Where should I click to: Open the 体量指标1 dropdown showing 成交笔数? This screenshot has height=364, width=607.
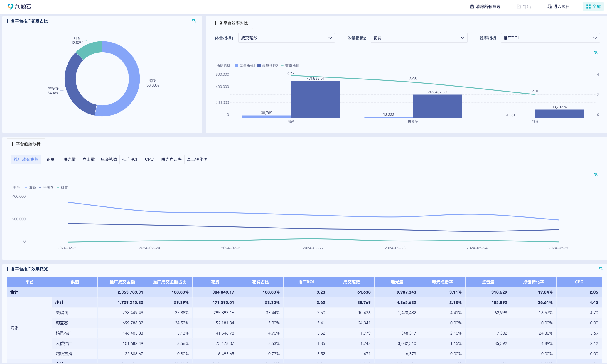286,38
